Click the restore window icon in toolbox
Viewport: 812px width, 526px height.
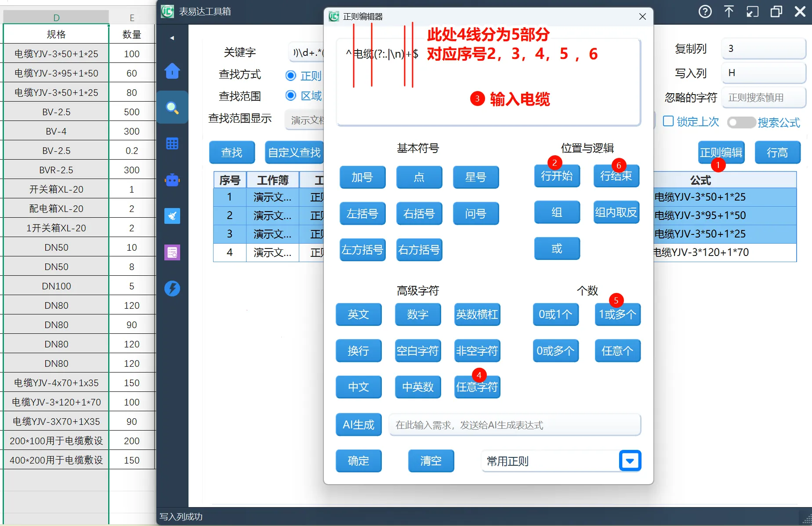[776, 11]
